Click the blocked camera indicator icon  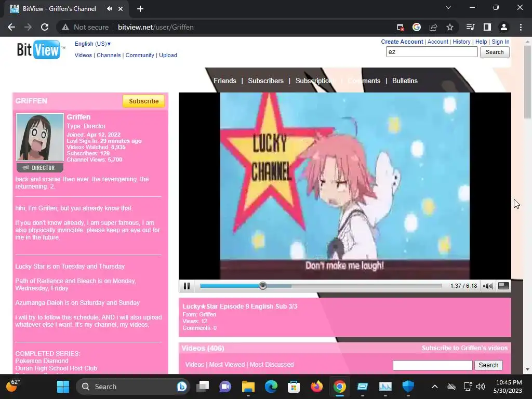click(401, 27)
